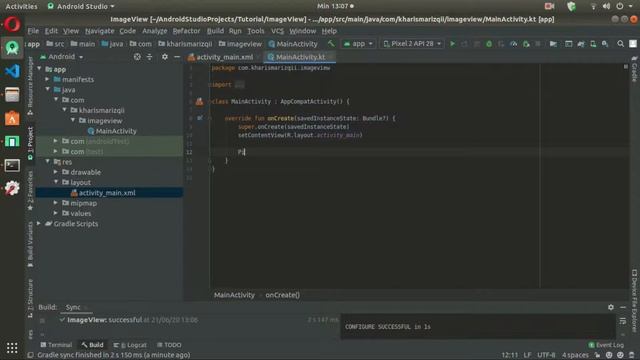Open Build panel settings gear

[611, 307]
